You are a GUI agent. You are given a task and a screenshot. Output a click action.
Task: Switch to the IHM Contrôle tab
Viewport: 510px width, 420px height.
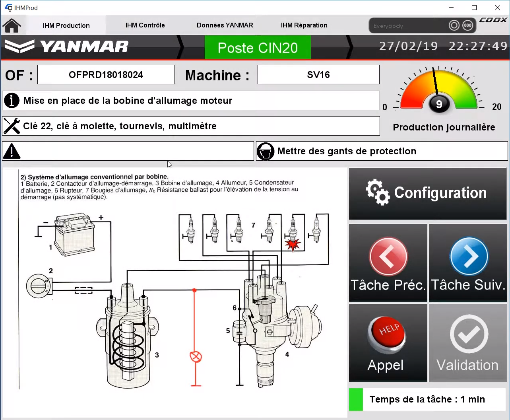[x=145, y=25]
